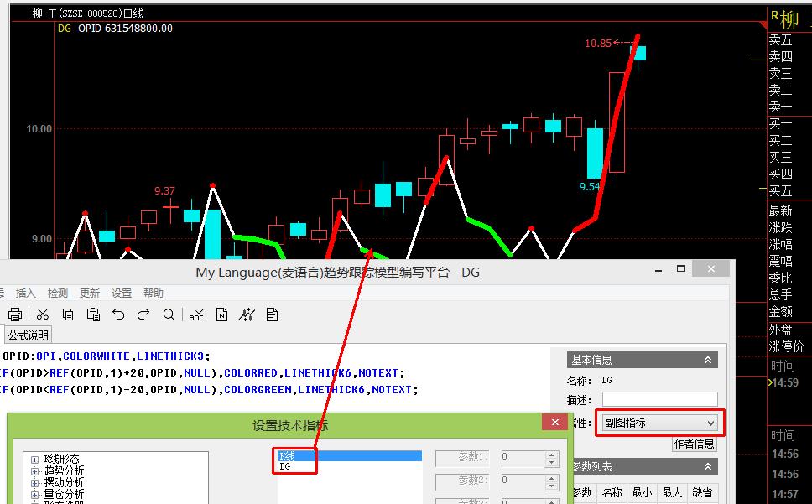The image size is (812, 504).
Task: Click the candlestick chart toolbar icon
Action: click(x=247, y=314)
